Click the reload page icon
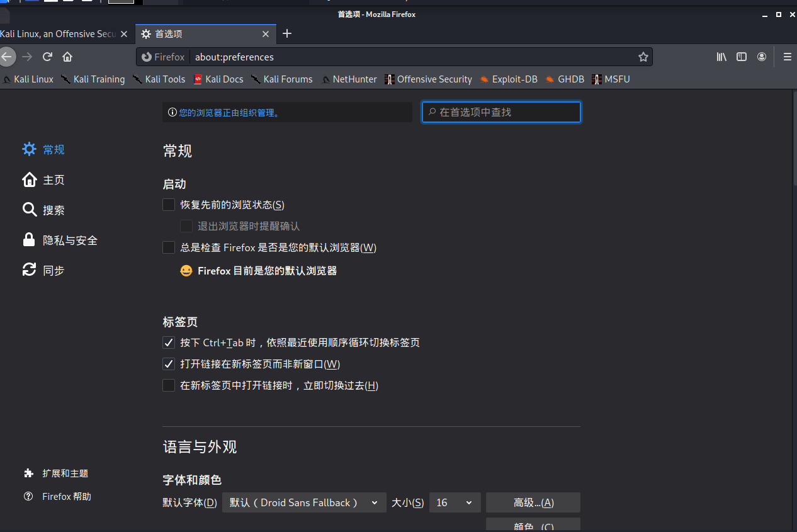The height and width of the screenshot is (532, 797). click(47, 57)
